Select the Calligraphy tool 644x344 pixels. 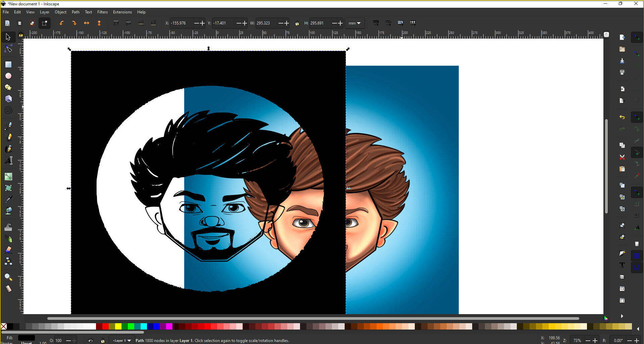coord(8,149)
